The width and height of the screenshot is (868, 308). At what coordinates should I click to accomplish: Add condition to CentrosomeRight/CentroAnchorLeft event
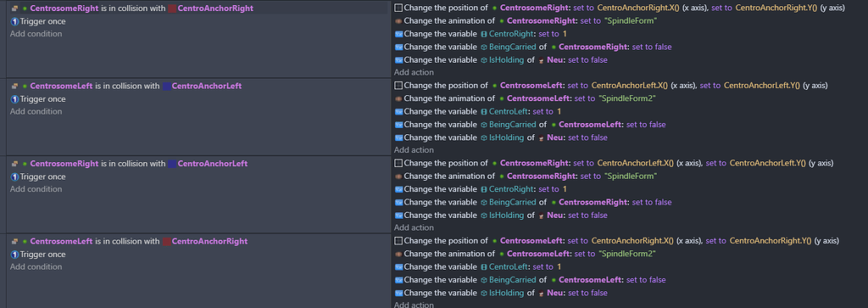36,189
